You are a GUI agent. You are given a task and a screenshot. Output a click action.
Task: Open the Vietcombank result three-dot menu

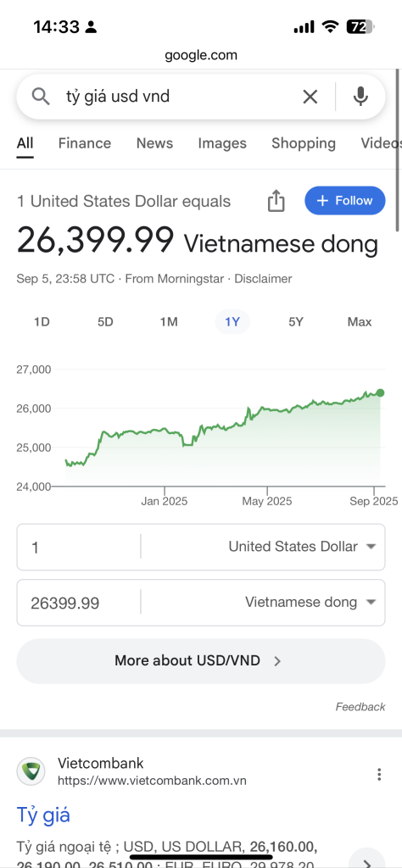pyautogui.click(x=379, y=774)
